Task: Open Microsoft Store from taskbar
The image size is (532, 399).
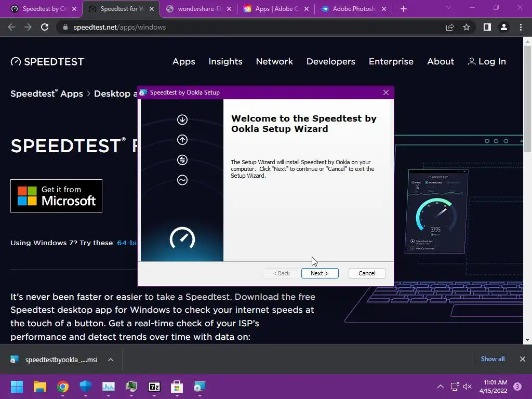Action: coord(177,387)
